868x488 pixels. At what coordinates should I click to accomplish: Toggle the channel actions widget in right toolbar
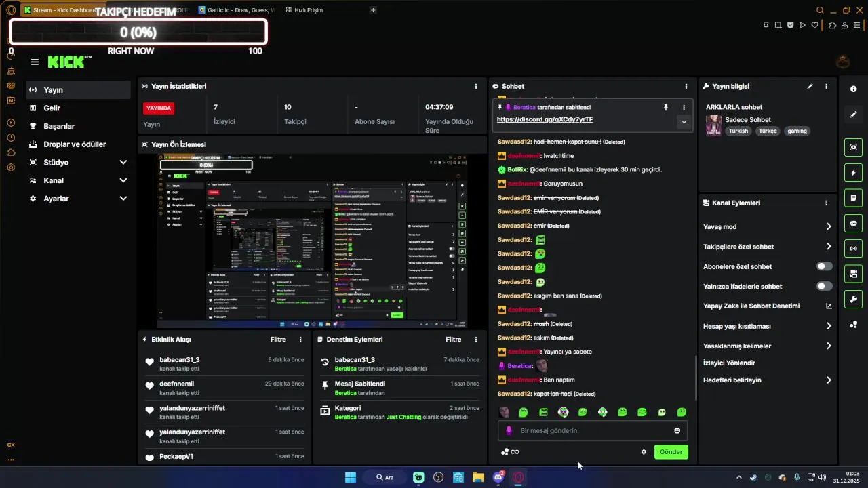(x=853, y=274)
